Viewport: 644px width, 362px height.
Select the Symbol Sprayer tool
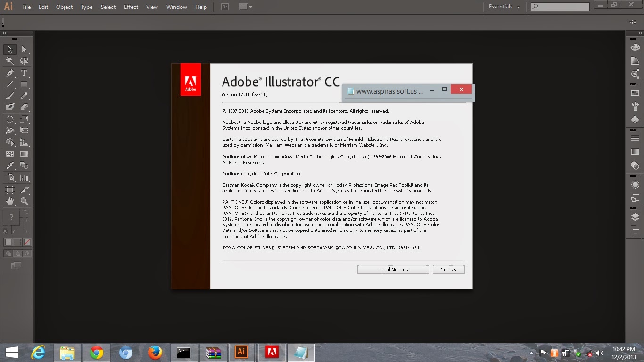coord(10,178)
